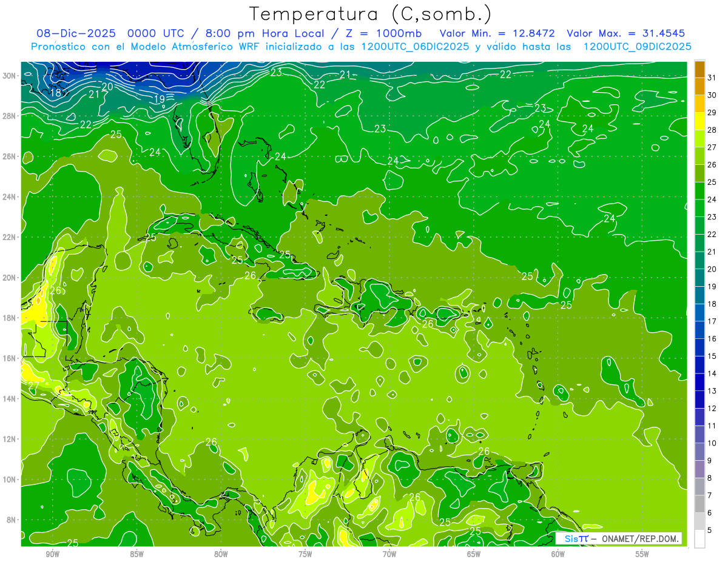Click the legend value '9'
728x562 pixels.
click(x=710, y=461)
